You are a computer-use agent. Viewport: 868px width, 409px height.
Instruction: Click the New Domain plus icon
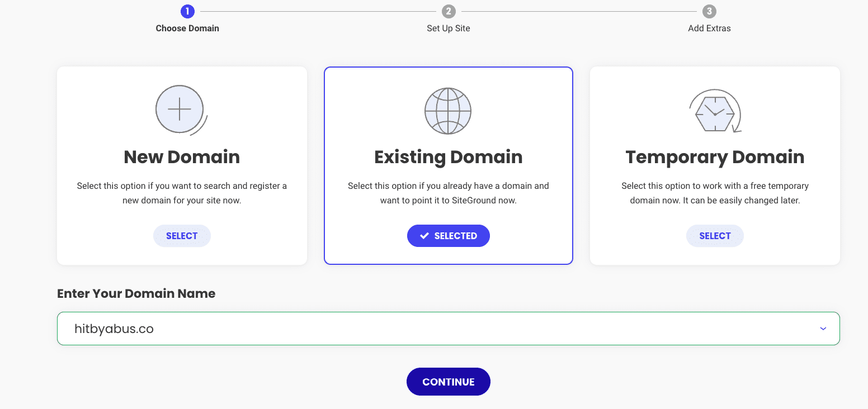tap(181, 110)
